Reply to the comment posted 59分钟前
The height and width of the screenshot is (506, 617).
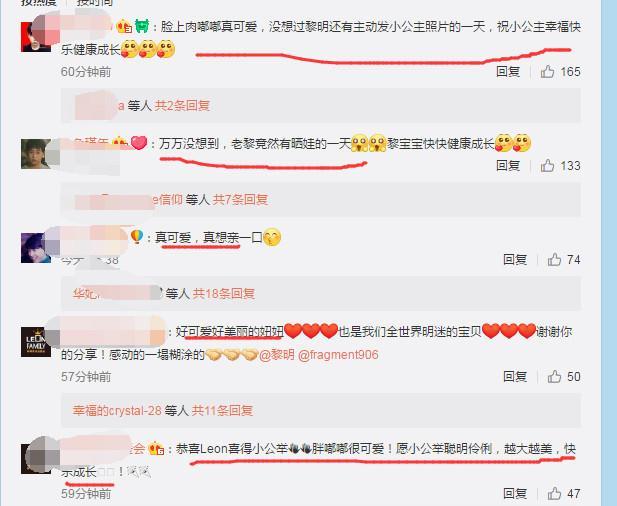(x=515, y=493)
